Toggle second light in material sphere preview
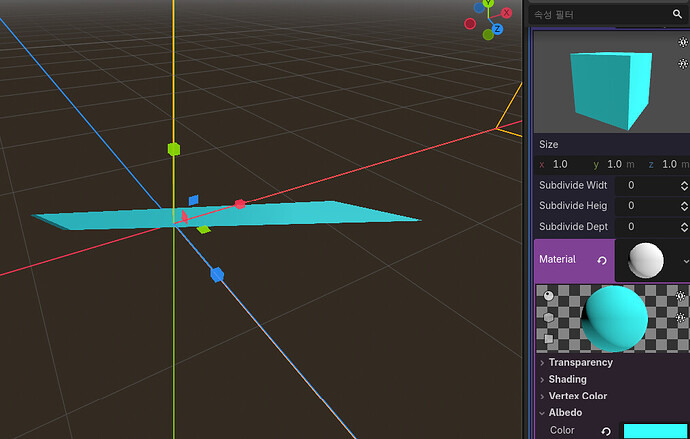690x439 pixels. pyautogui.click(x=681, y=317)
